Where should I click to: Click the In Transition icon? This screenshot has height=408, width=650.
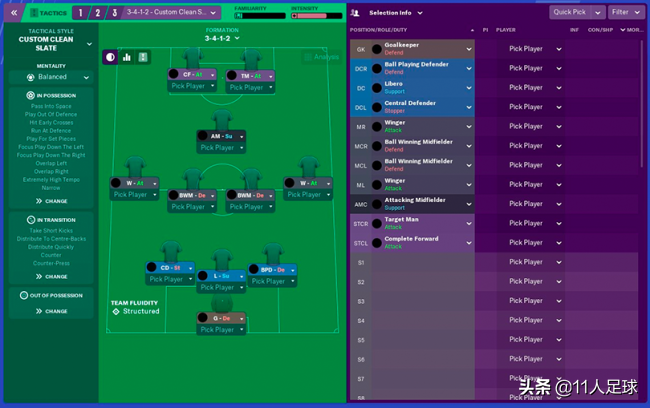click(31, 220)
